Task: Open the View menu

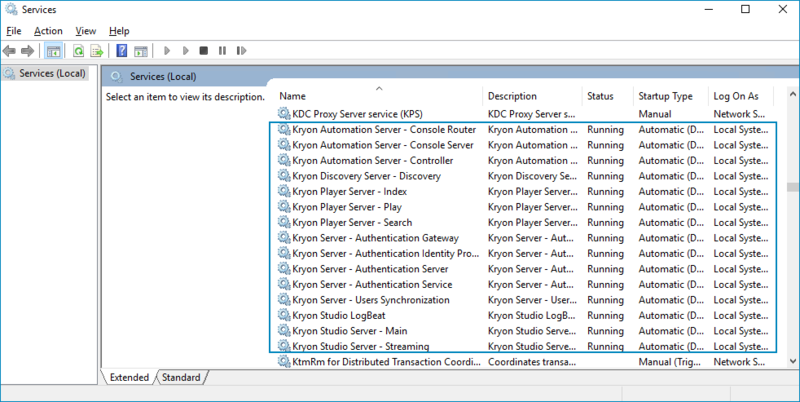Action: 86,31
